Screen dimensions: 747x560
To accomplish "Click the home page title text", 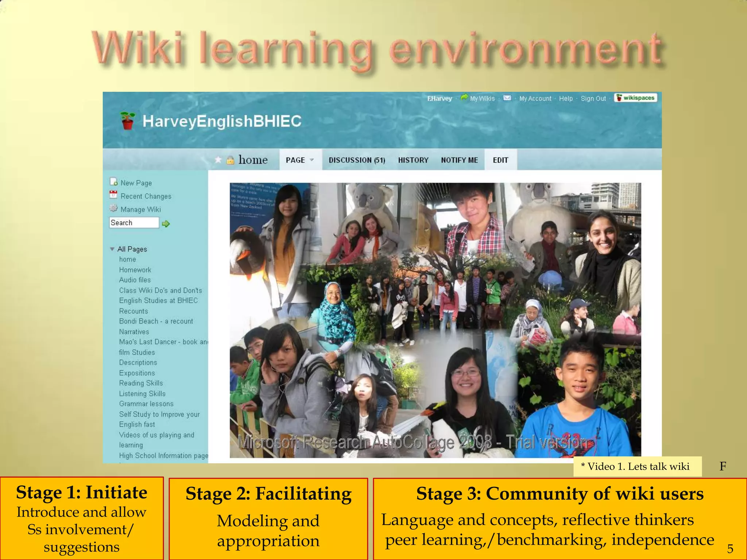I will tap(253, 160).
